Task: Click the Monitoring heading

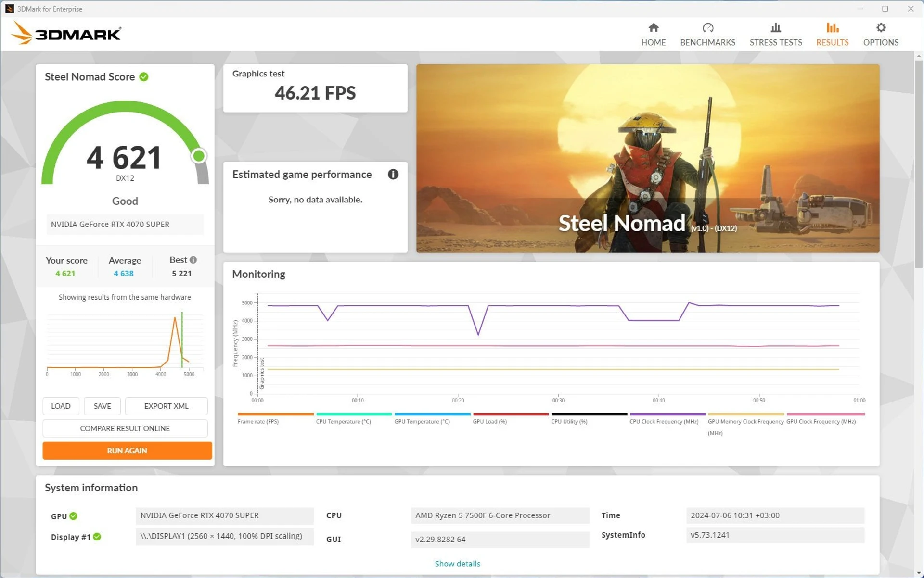Action: [258, 274]
